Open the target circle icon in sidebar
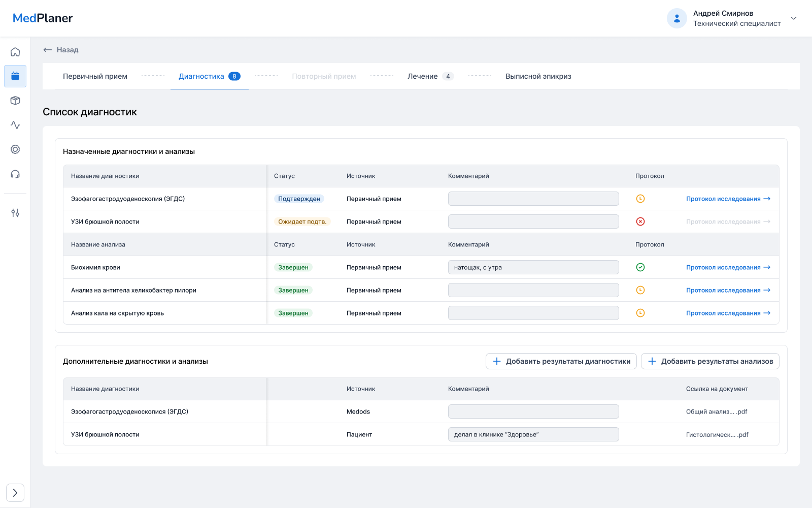The height and width of the screenshot is (508, 812). click(15, 149)
